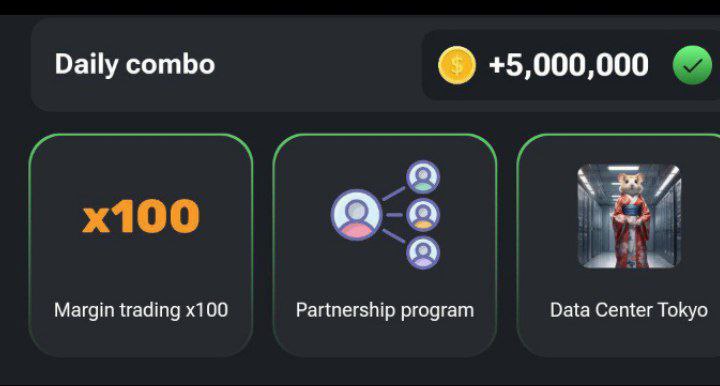Viewport: 720px width, 386px height.
Task: Select the Margin trading x100 label
Action: pos(141,310)
